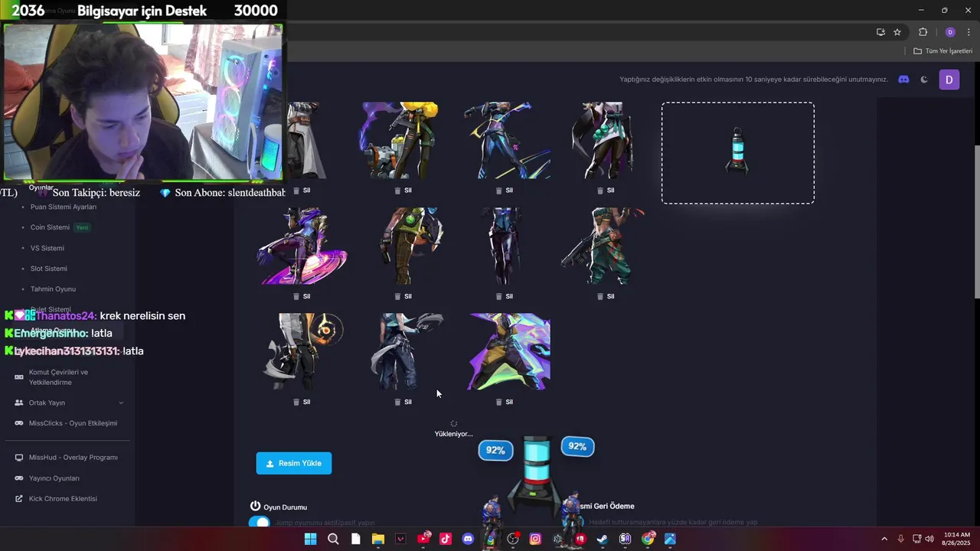Open Yayıncı Oyunları in sidebar
This screenshot has height=551, width=980.
(x=54, y=478)
